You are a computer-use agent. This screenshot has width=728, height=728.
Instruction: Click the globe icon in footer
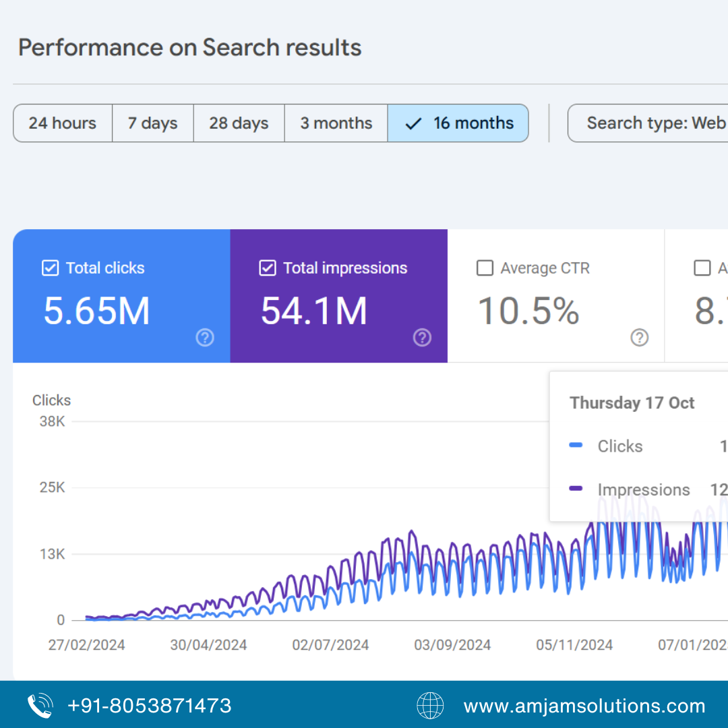430,706
